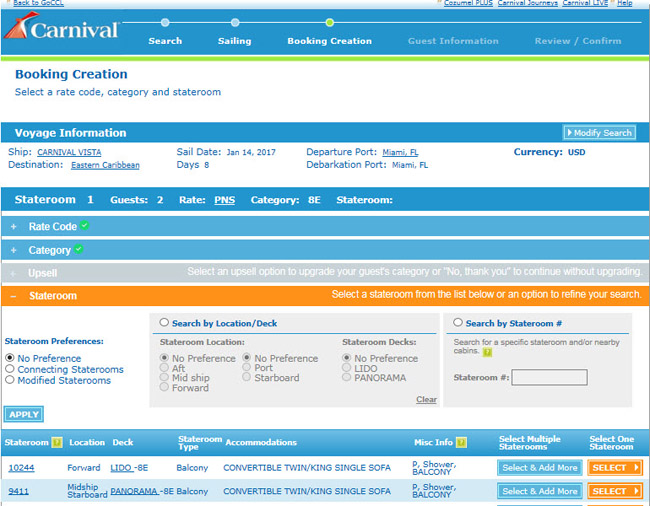
Task: Open Carnival Journeys link
Action: click(528, 3)
